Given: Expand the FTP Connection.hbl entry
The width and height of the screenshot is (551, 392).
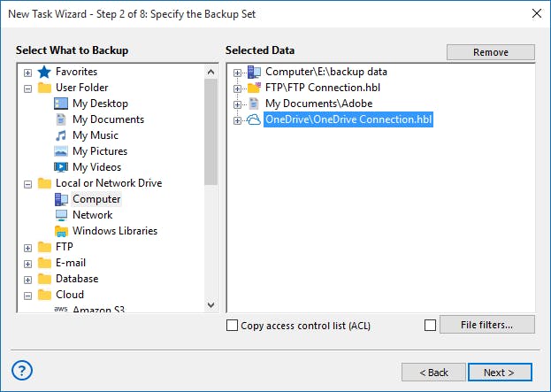Looking at the screenshot, I should click(237, 88).
